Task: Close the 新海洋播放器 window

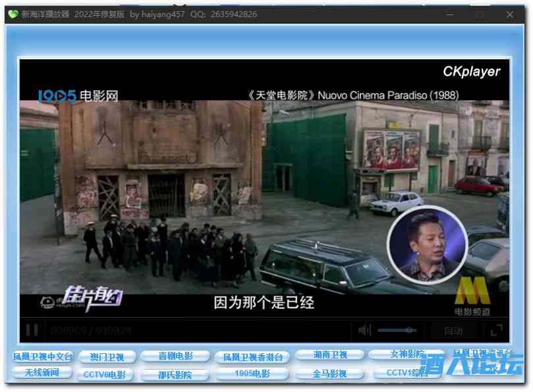Action: pos(509,14)
